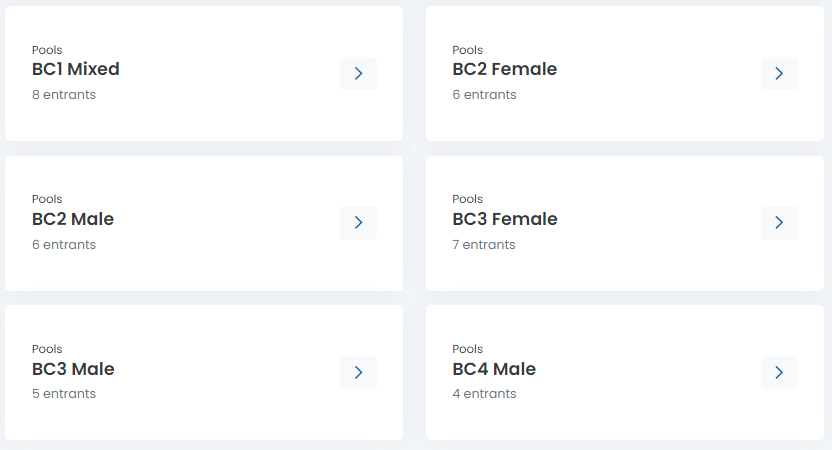Click the BC4 Male right-arrow button

pos(779,373)
